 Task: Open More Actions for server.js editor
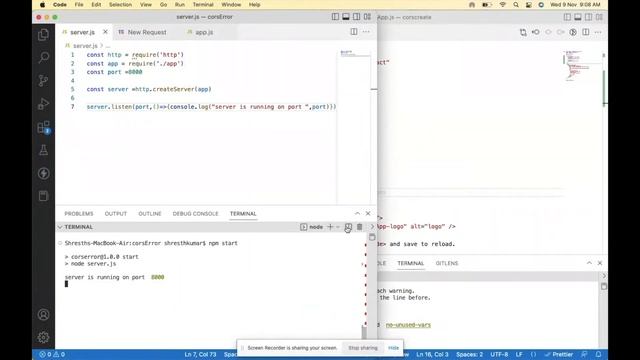coord(366,32)
